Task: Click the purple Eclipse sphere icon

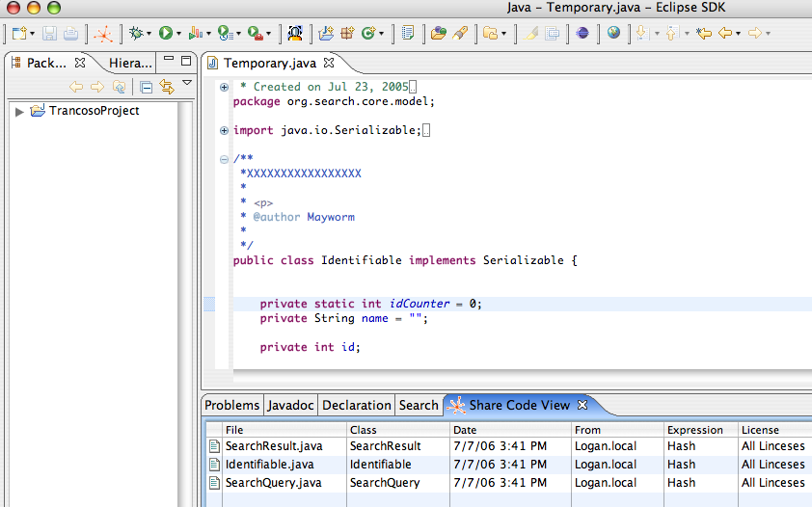Action: click(x=582, y=34)
